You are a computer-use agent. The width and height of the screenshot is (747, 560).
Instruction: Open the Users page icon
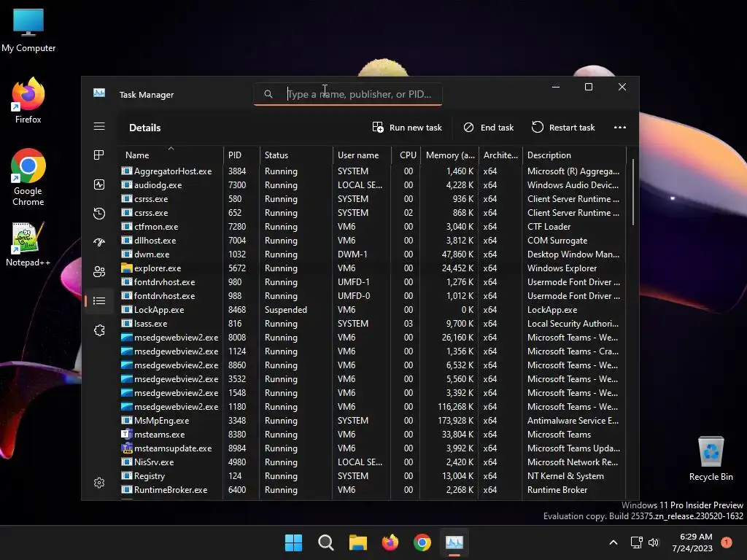(x=99, y=271)
